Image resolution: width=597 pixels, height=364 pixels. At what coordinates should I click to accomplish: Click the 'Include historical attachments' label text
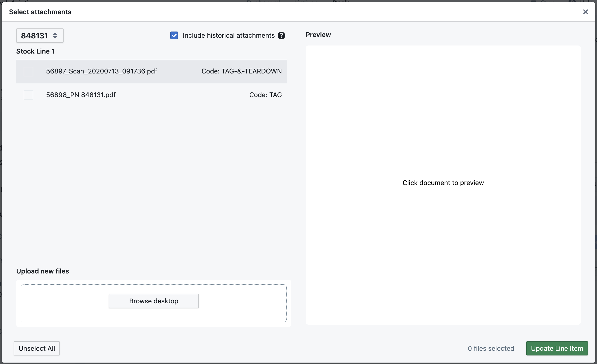coord(229,35)
